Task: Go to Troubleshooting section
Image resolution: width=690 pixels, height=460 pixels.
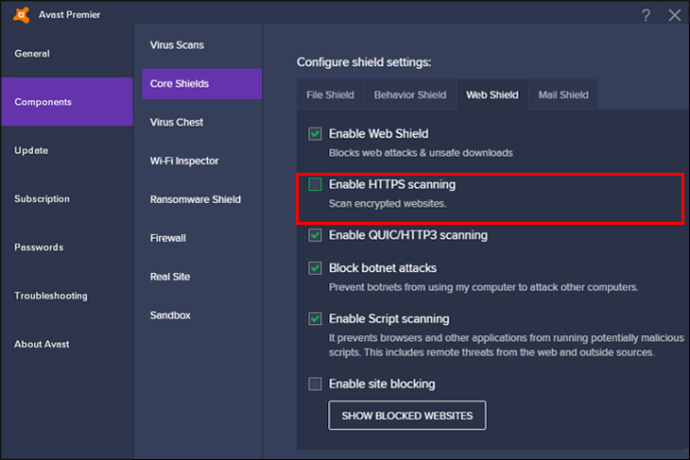Action: pyautogui.click(x=51, y=296)
